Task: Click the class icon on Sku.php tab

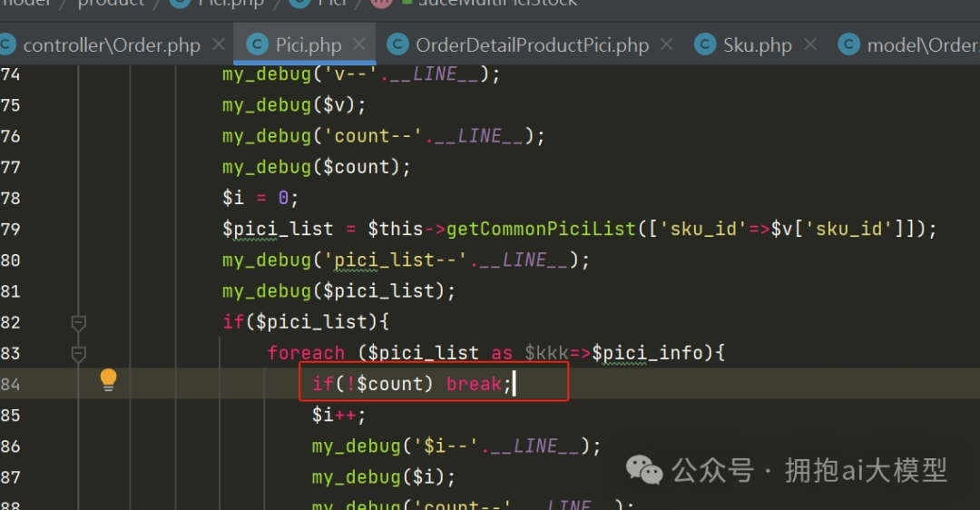Action: click(705, 44)
